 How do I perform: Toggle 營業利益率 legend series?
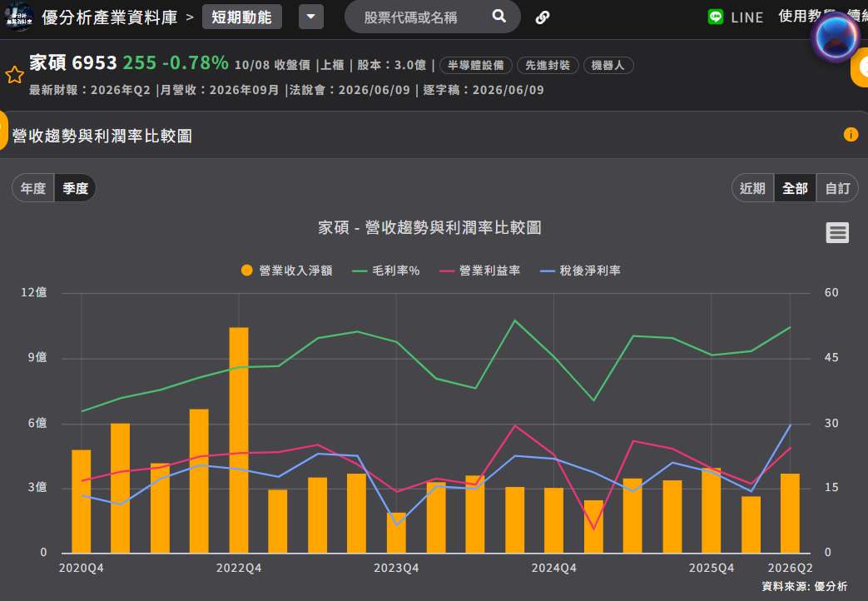tap(480, 271)
